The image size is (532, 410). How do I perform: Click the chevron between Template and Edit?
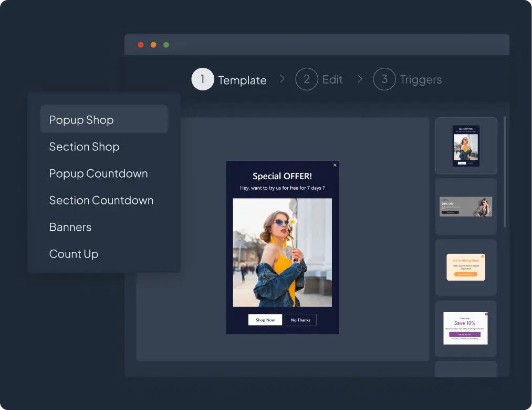pos(283,79)
